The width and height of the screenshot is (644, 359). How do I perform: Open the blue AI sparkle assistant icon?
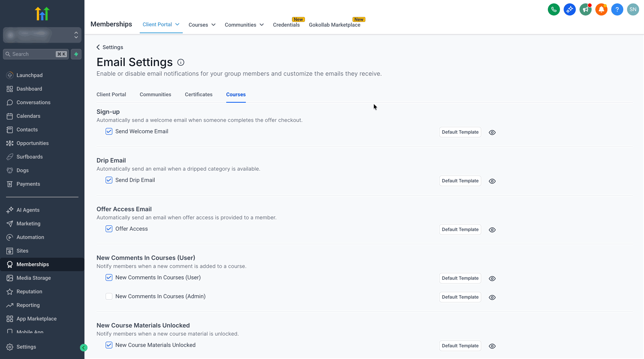pos(569,9)
